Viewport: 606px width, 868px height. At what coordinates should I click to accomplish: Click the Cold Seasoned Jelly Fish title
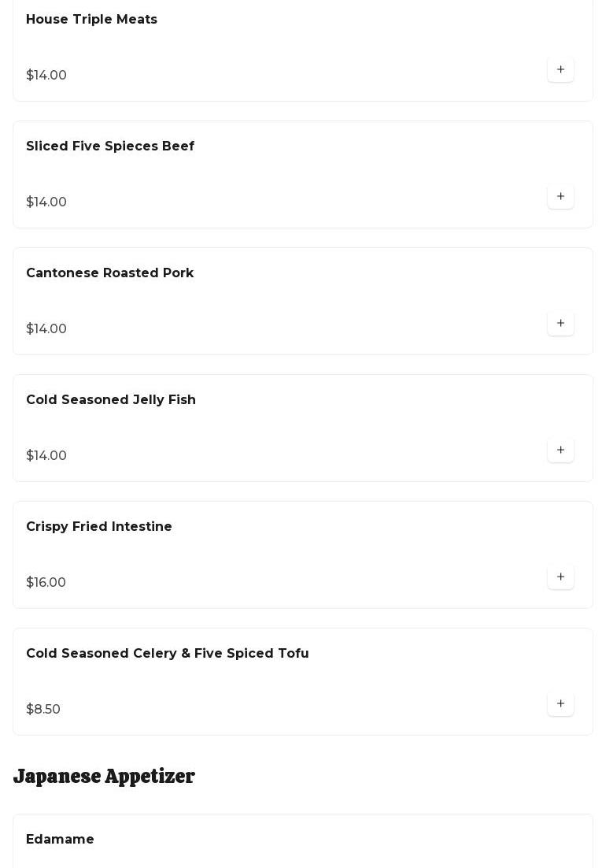click(x=111, y=400)
